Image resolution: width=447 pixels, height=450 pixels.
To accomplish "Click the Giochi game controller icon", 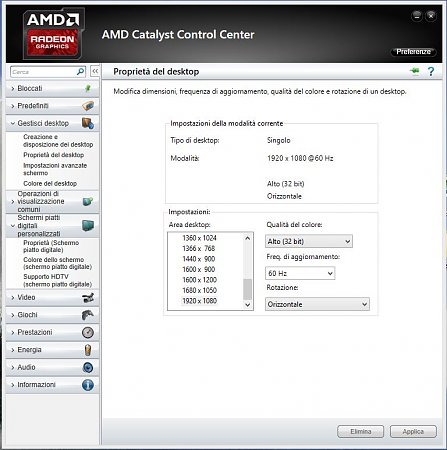I will 88,315.
